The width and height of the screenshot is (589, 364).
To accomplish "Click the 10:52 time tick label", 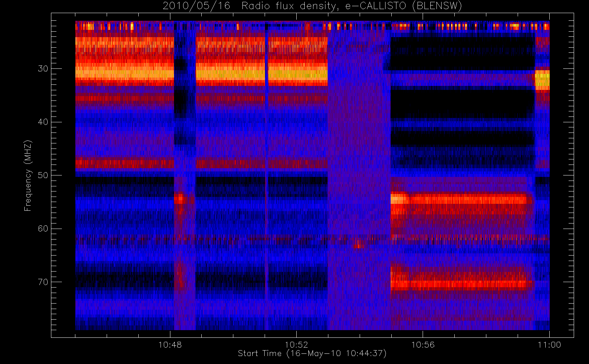I will (296, 345).
